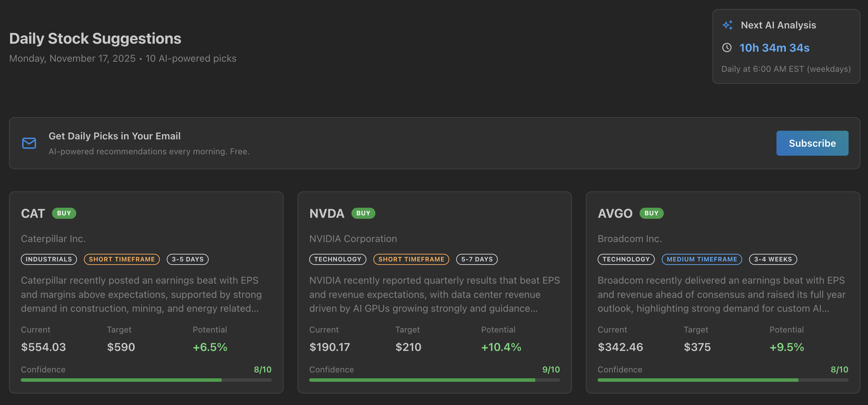Click the SHORT TIMEFRAME chip on the CAT card
The image size is (868, 405).
pos(121,259)
